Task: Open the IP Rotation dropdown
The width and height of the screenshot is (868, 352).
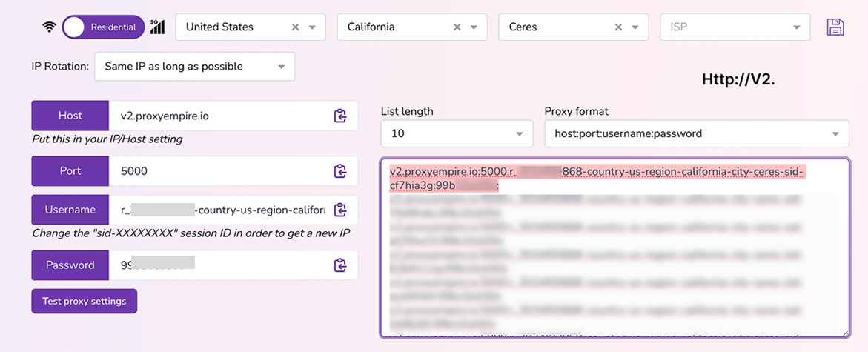Action: (x=195, y=67)
